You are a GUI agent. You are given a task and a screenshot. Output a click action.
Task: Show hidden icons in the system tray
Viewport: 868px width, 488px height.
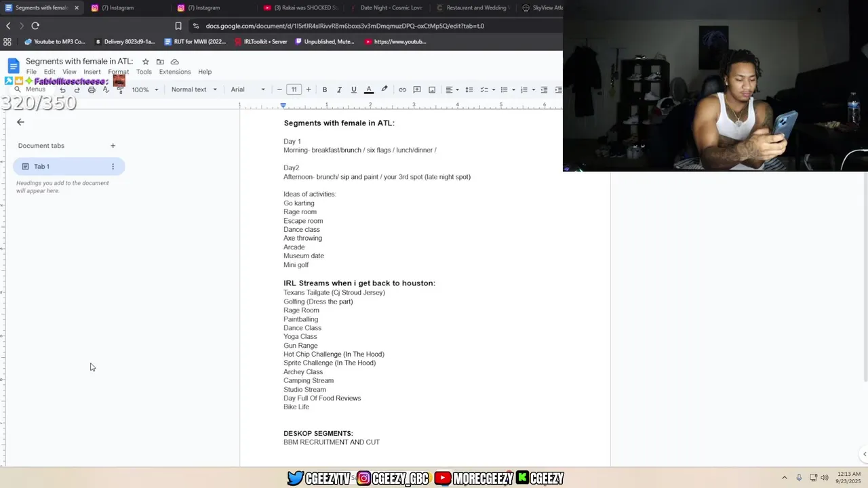point(785,477)
